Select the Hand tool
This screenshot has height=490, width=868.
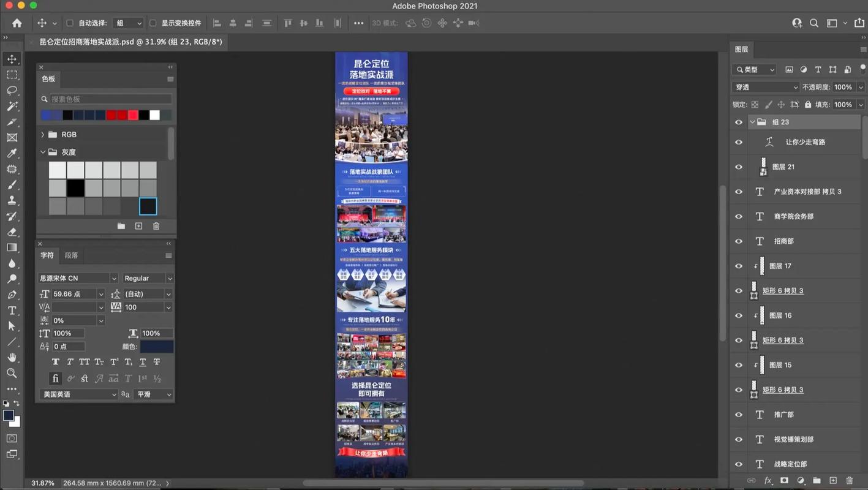tap(12, 357)
